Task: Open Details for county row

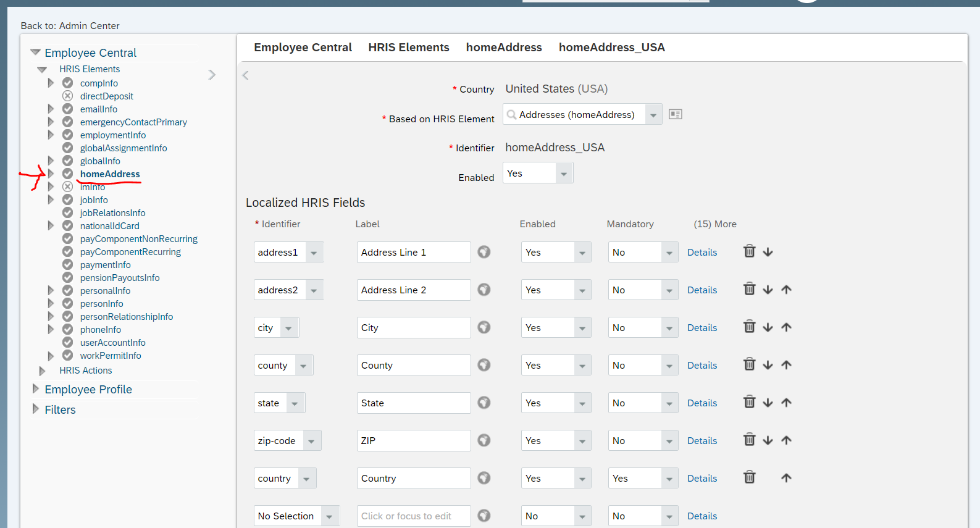Action: coord(702,365)
